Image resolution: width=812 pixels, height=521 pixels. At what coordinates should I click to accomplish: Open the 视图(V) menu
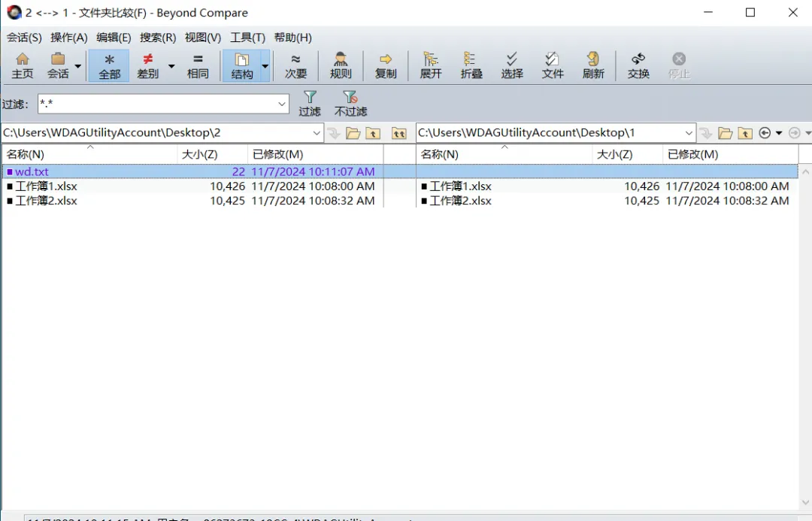pos(203,38)
